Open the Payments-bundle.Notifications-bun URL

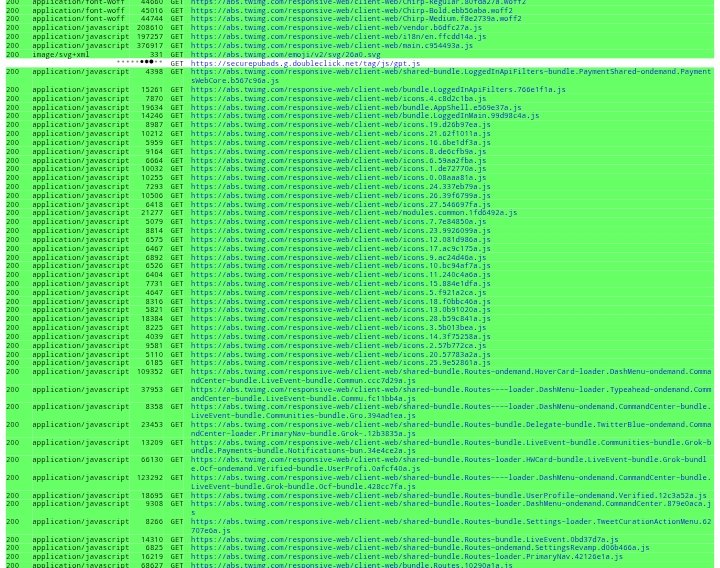451,447
